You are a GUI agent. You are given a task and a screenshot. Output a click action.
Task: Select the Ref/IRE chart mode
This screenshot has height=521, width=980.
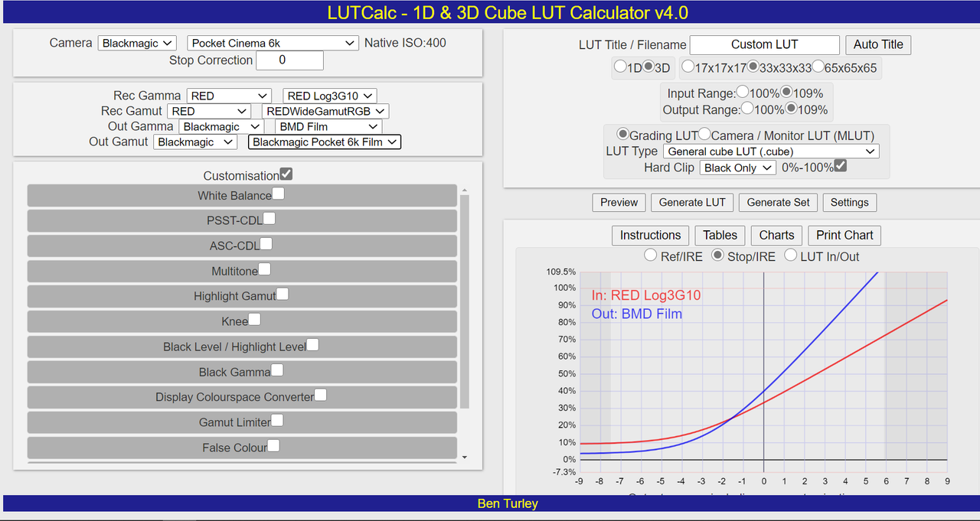(651, 255)
